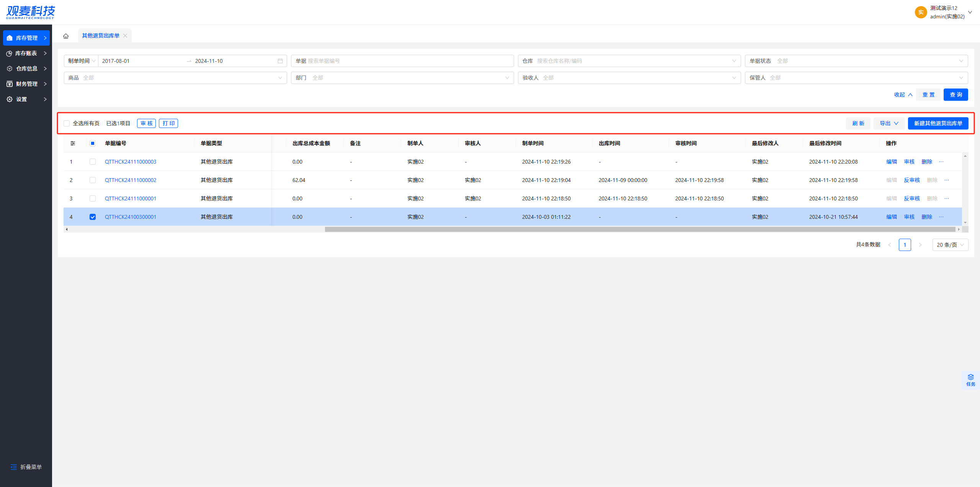This screenshot has height=487, width=980.
Task: Click the 折叠菜单 collapse menu icon
Action: point(14,467)
